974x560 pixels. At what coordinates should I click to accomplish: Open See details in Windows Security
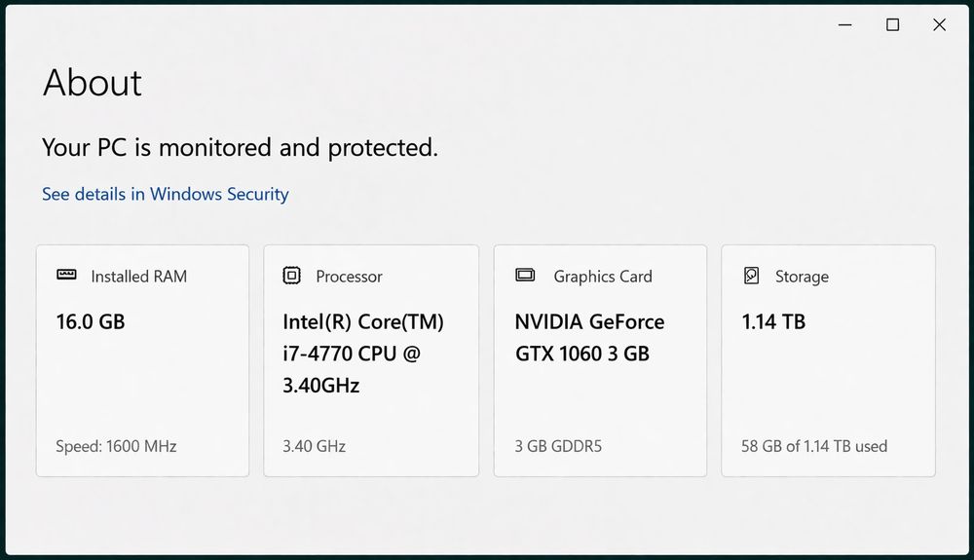[x=166, y=194]
